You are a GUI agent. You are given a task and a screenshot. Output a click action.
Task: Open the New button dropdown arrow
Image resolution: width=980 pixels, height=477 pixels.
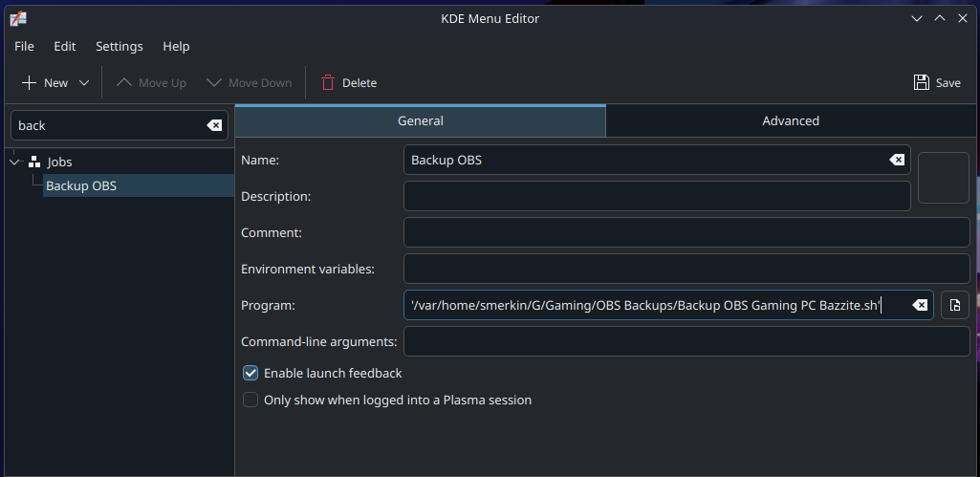(84, 83)
